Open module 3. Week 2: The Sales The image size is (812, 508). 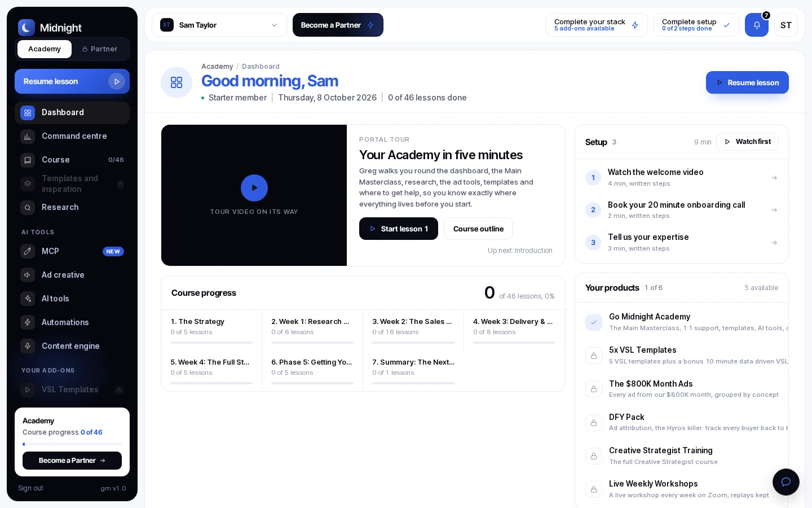point(413,330)
